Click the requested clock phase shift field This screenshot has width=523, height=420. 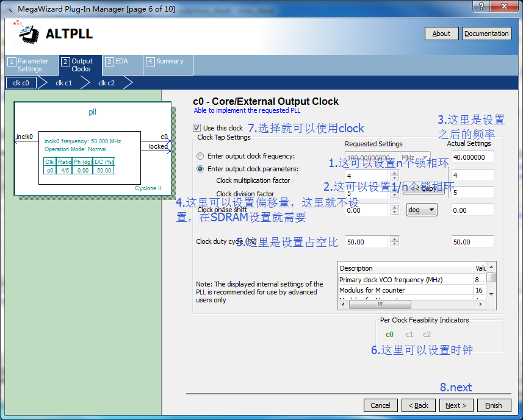coord(366,210)
